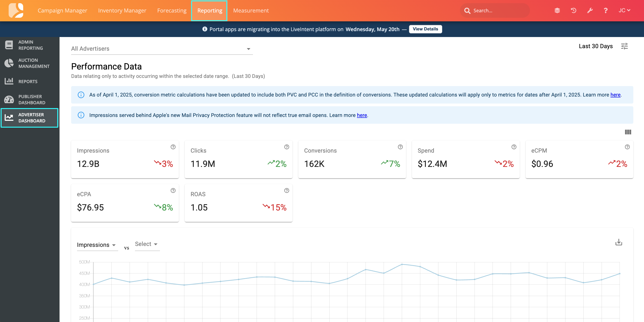This screenshot has height=322, width=644.
Task: Open the history clock icon
Action: (574, 10)
